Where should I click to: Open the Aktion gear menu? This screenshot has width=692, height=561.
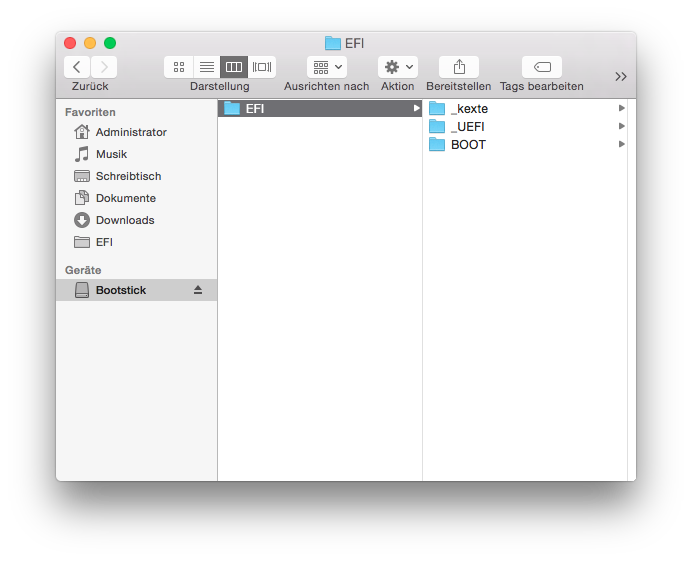point(398,67)
